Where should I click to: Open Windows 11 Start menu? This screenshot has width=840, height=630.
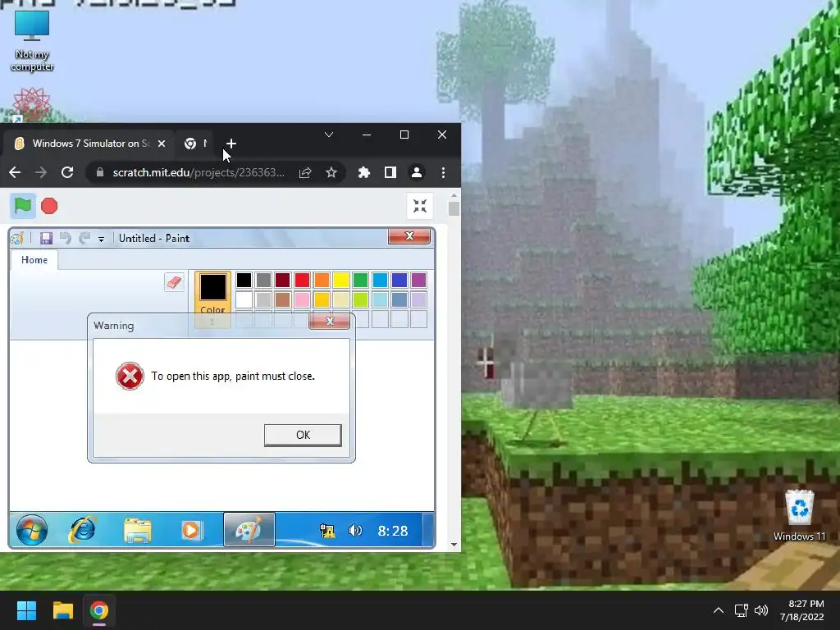click(x=26, y=610)
